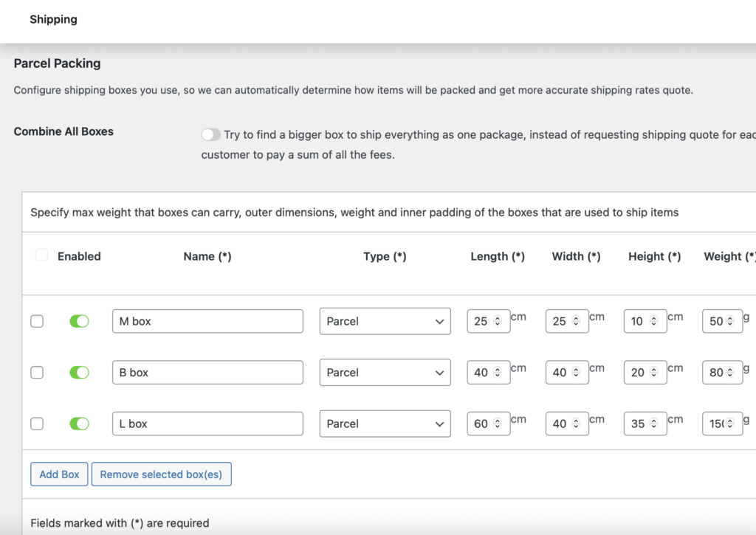Disable the B box enabled toggle

79,373
